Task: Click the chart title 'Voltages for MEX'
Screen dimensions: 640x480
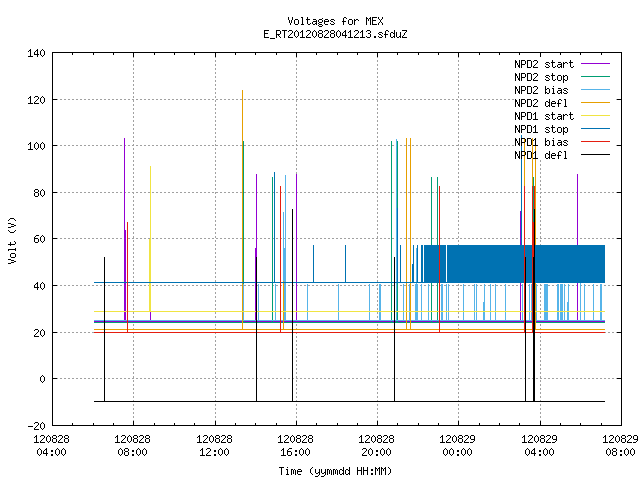Action: (335, 21)
